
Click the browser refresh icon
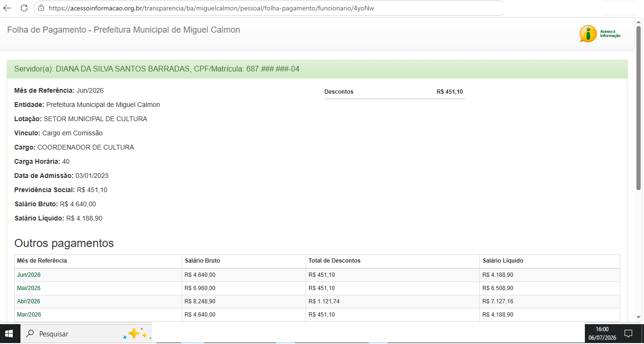pos(23,8)
